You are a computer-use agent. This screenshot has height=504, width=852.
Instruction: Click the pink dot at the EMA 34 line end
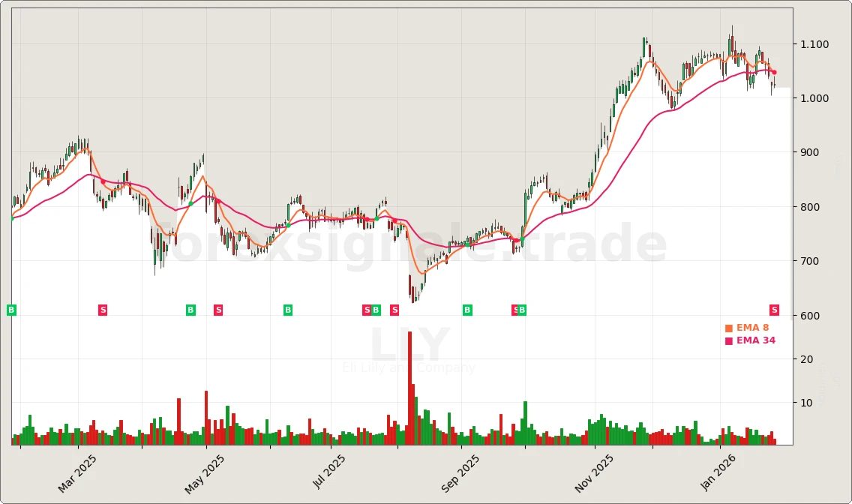pyautogui.click(x=775, y=73)
